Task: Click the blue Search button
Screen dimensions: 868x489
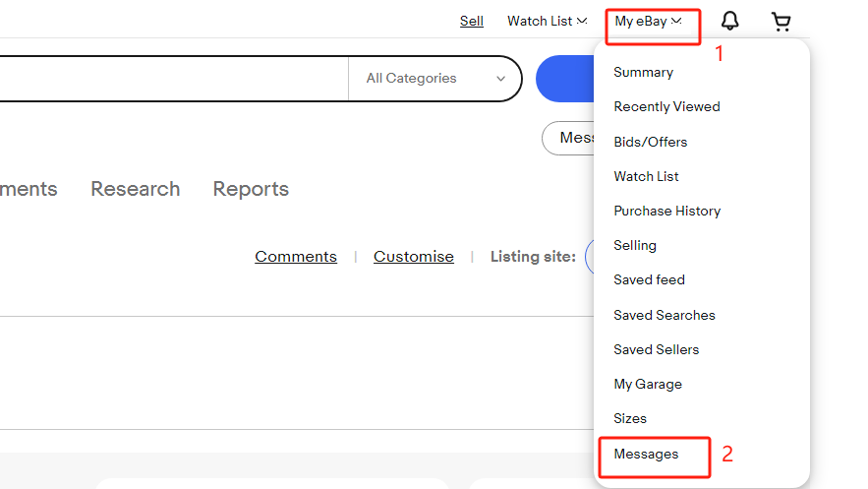Action: click(564, 79)
